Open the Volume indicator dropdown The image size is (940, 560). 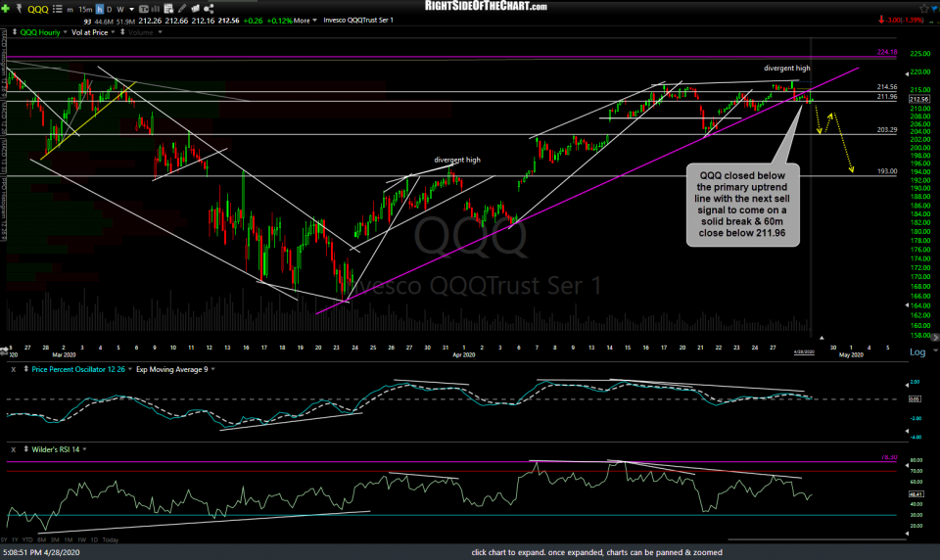[160, 32]
